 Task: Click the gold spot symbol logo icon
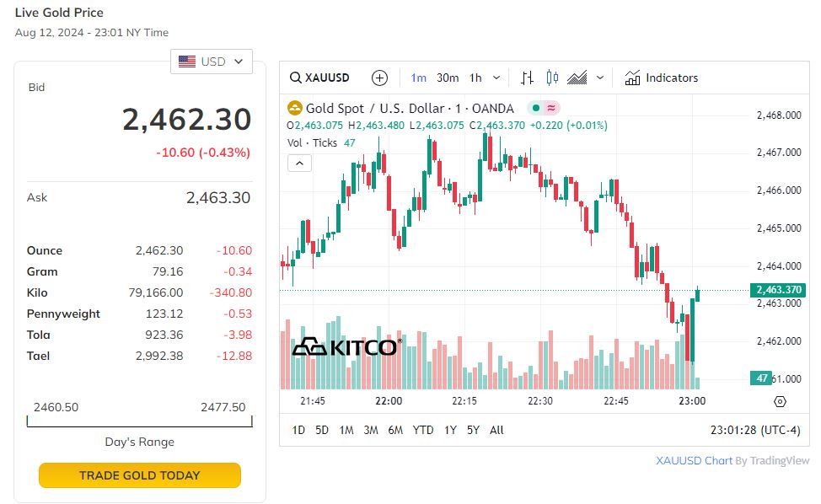click(294, 108)
